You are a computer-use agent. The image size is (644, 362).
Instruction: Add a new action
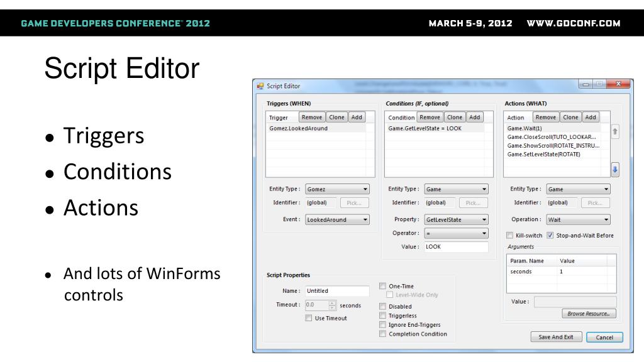pos(590,117)
